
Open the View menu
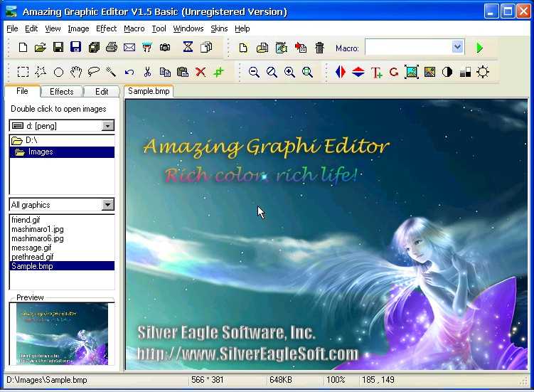53,28
